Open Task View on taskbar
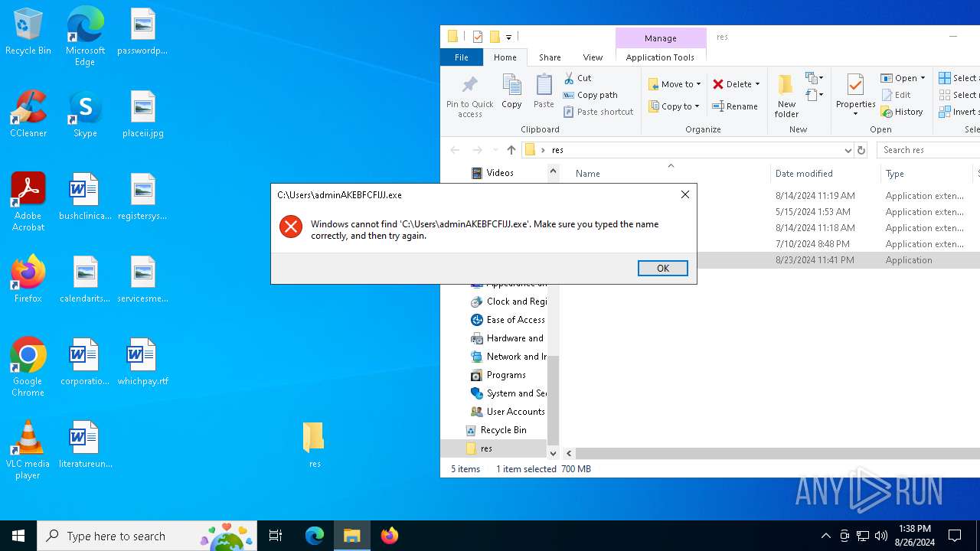 276,536
